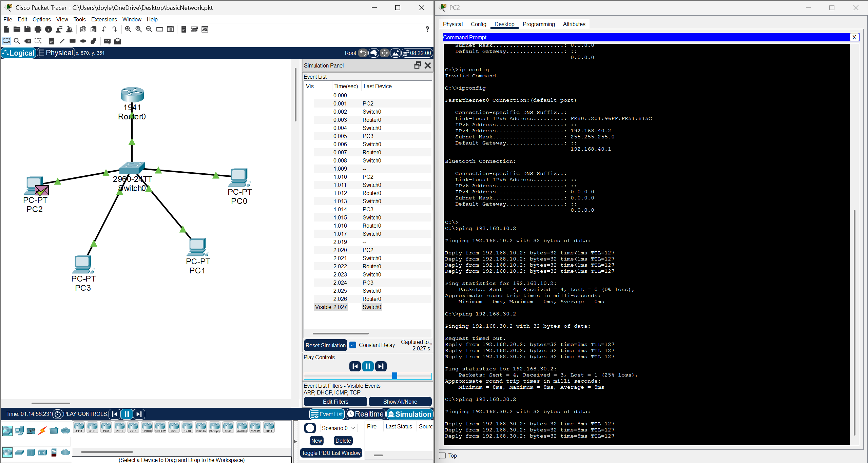Close the Command Prompt with X button
Screen dimensions: 868x463
coord(854,37)
